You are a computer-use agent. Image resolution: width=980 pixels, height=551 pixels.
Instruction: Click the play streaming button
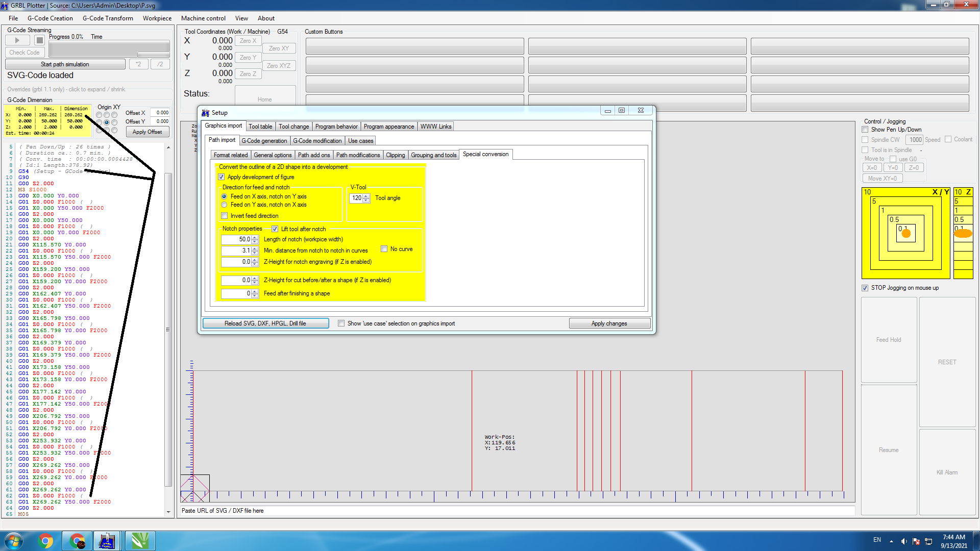point(17,40)
